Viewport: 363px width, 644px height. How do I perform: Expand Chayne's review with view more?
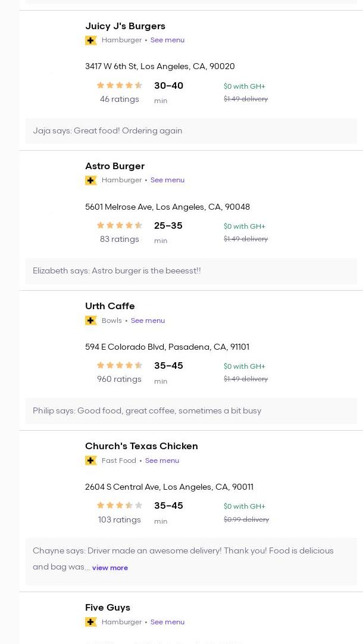110,568
